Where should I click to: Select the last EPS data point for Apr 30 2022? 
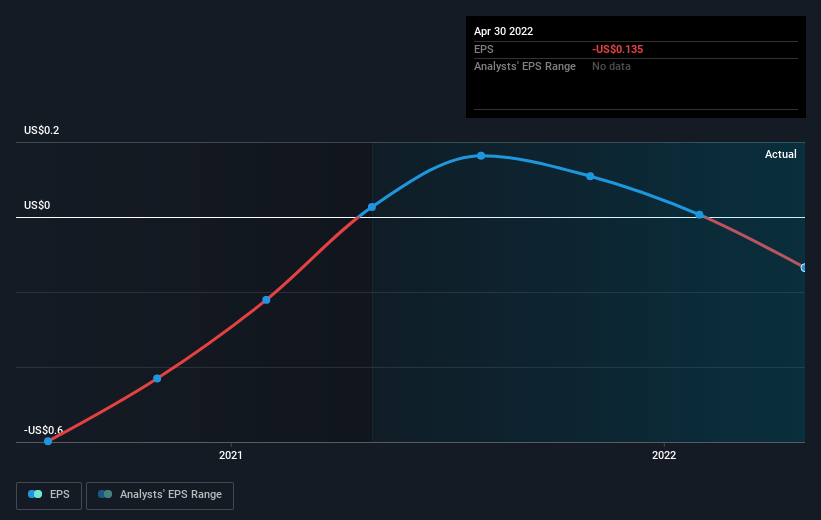coord(803,268)
